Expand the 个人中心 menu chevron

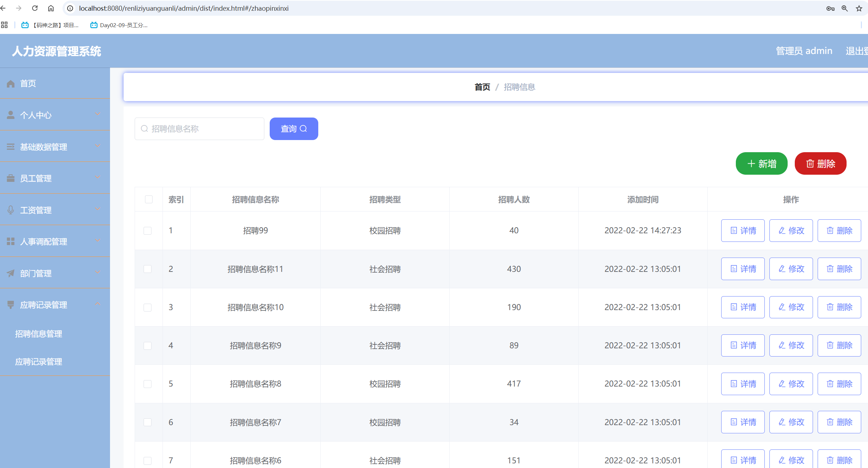(x=98, y=114)
